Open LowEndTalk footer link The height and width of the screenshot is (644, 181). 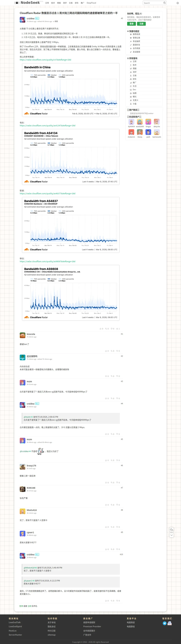(x=15, y=622)
